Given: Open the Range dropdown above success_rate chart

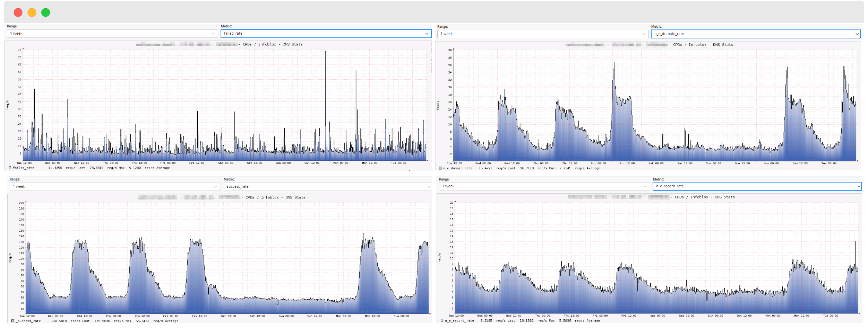Looking at the screenshot, I should [x=115, y=187].
